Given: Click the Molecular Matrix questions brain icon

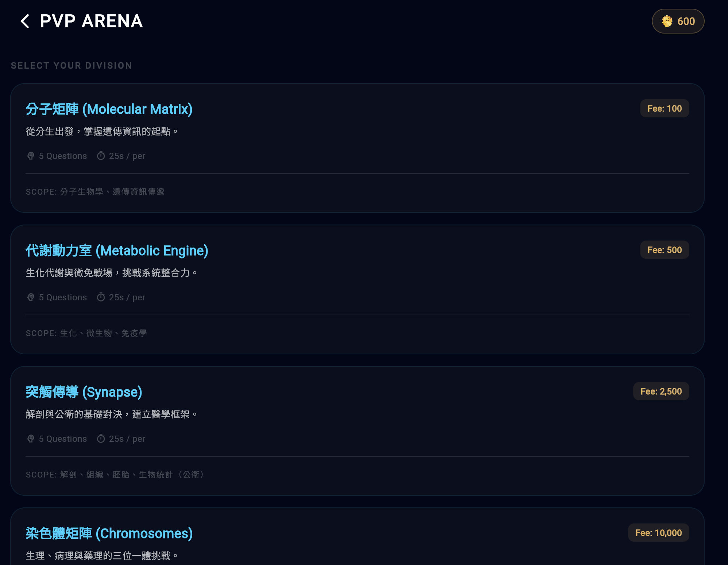Looking at the screenshot, I should [x=31, y=156].
